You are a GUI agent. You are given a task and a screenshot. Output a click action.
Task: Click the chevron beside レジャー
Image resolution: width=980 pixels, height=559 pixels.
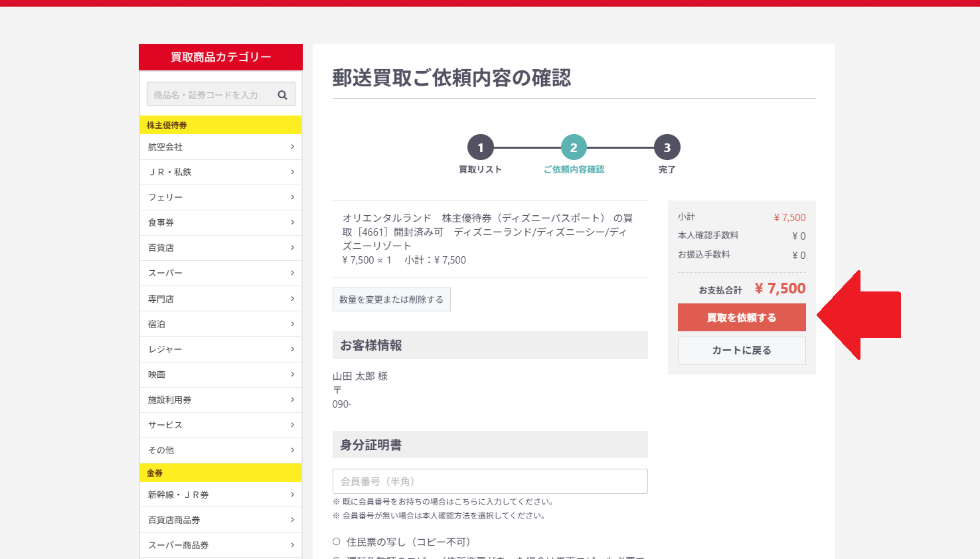pyautogui.click(x=292, y=349)
